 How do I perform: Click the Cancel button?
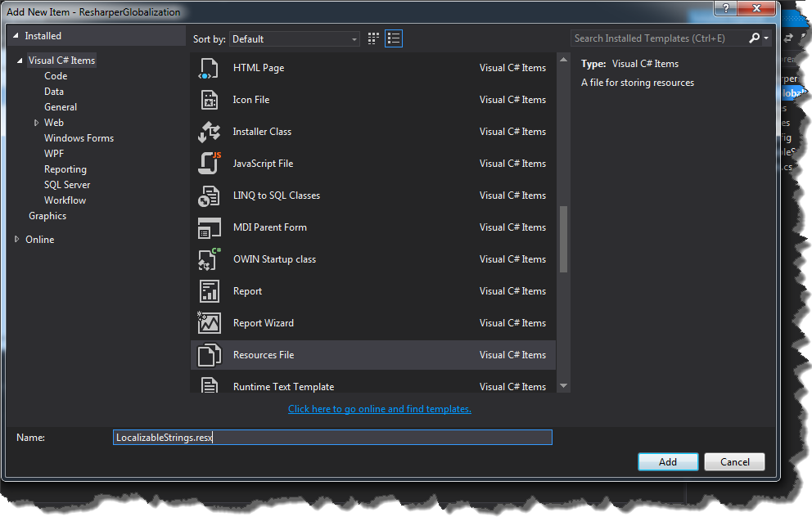coord(734,461)
